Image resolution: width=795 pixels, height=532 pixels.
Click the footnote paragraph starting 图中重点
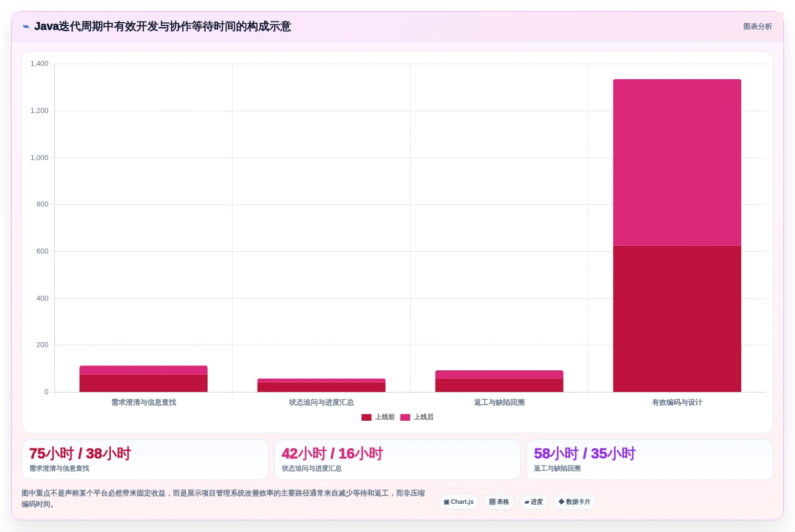(223, 499)
